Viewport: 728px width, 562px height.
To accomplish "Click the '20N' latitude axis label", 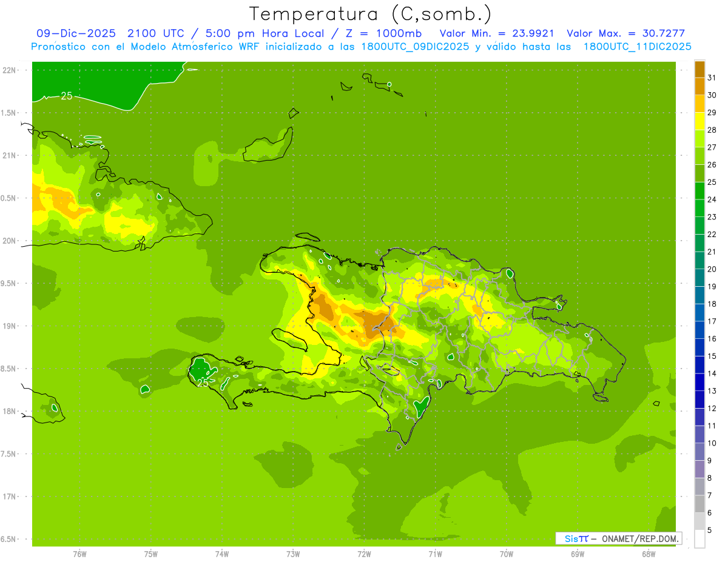I will pos(9,241).
